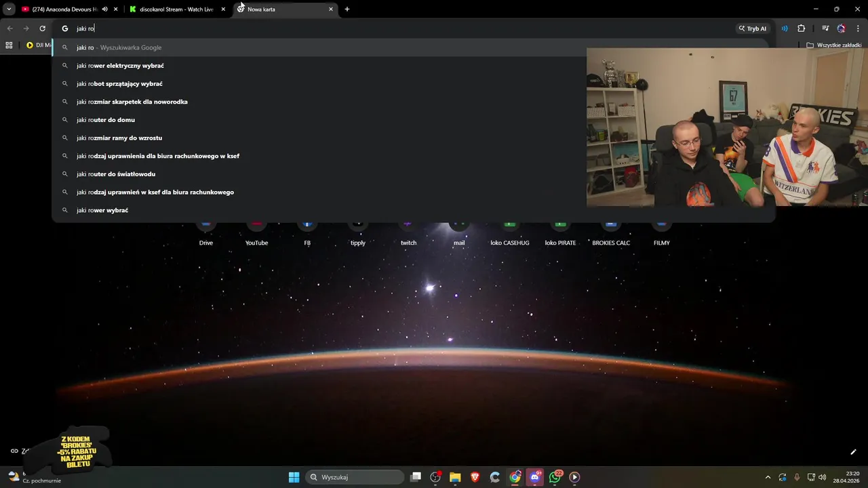The width and height of the screenshot is (868, 488).
Task: Pick 'jaki rozmiar ramy do wzrostu'
Action: pyautogui.click(x=319, y=138)
